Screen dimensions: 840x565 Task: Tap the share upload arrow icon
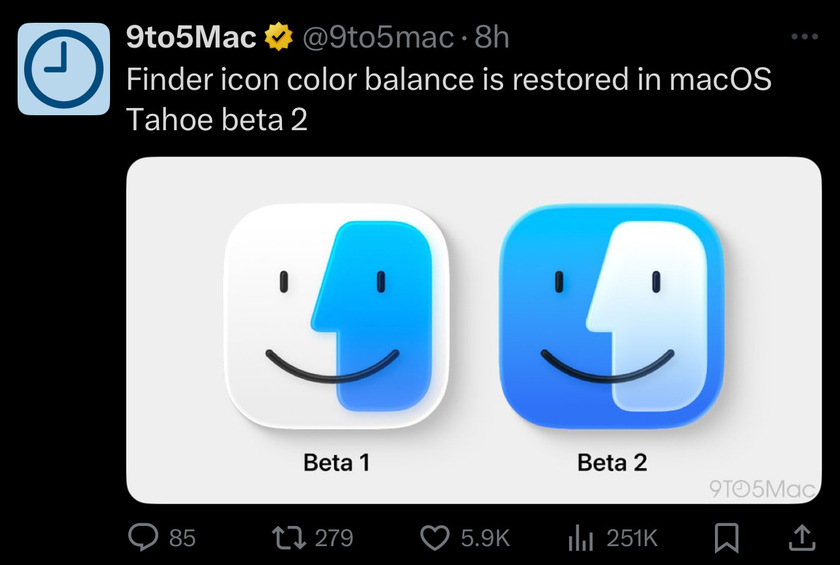(802, 538)
